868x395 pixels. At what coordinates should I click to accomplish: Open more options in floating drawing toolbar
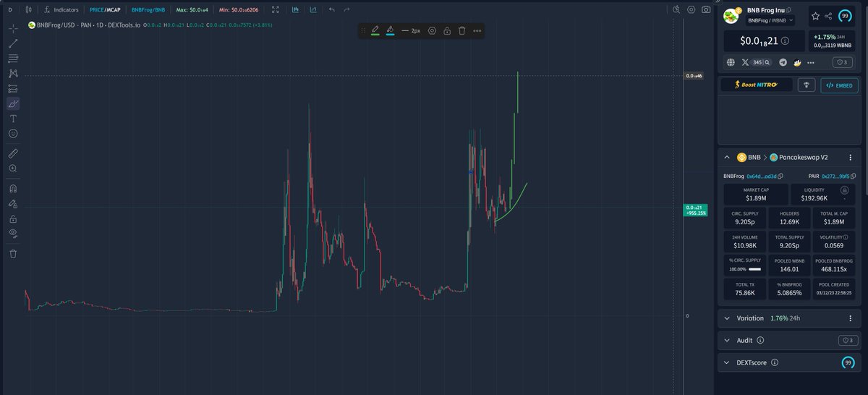pos(477,31)
